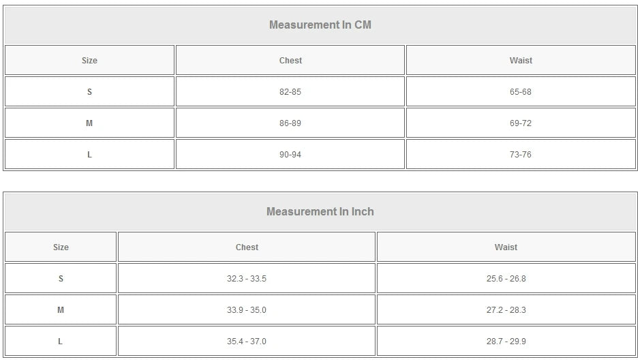644x364 pixels.
Task: Click the 69-72 waist cell
Action: (x=521, y=123)
